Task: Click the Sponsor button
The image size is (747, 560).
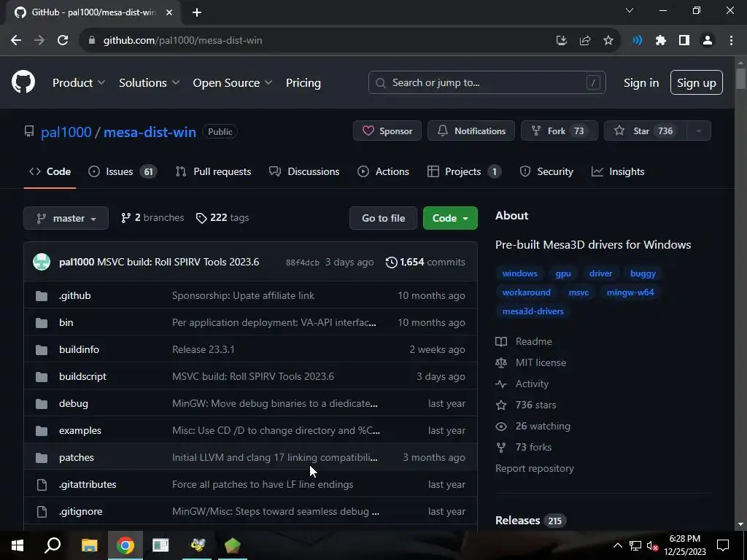Action: click(387, 131)
